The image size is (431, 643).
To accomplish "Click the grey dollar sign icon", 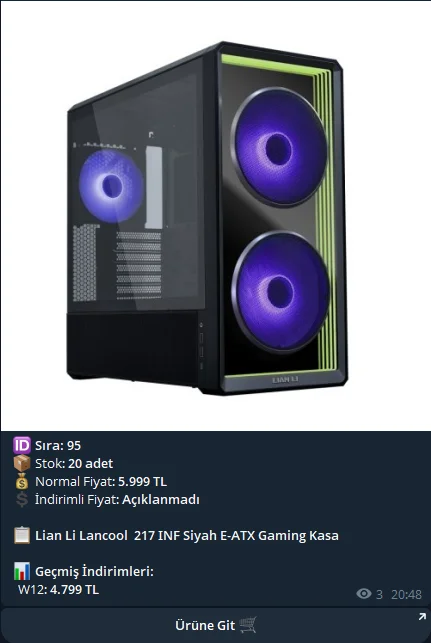I will tap(22, 499).
